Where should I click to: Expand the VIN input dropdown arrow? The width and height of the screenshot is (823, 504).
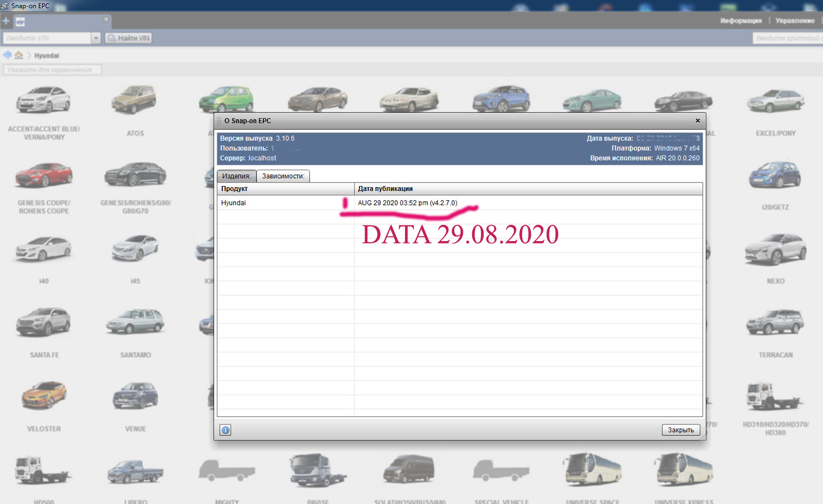[x=96, y=38]
